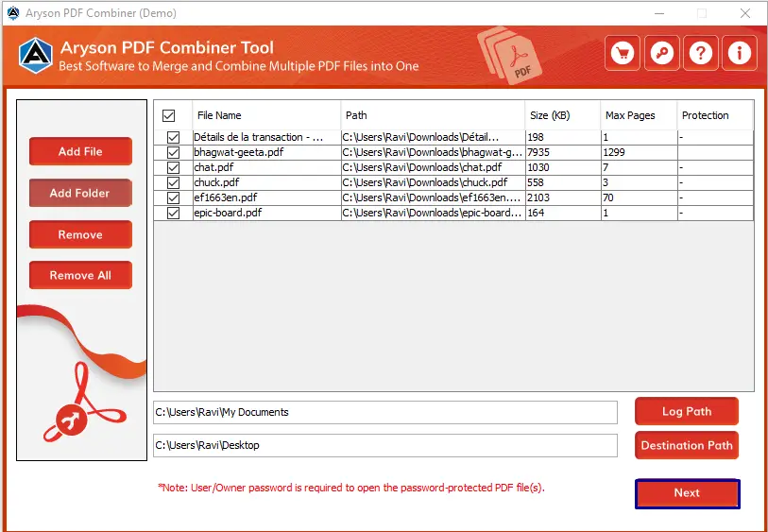The image size is (768, 532).
Task: Click the question mark help icon
Action: tap(700, 54)
